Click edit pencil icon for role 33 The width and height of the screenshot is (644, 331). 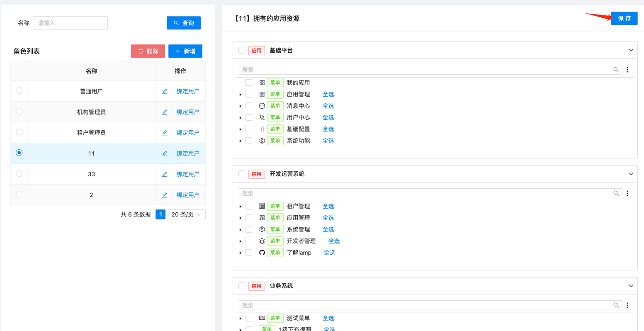pyautogui.click(x=165, y=174)
